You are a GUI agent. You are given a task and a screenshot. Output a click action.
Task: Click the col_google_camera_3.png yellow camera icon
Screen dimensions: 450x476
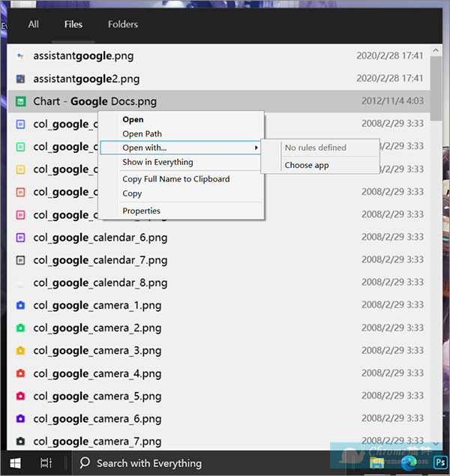coord(21,351)
